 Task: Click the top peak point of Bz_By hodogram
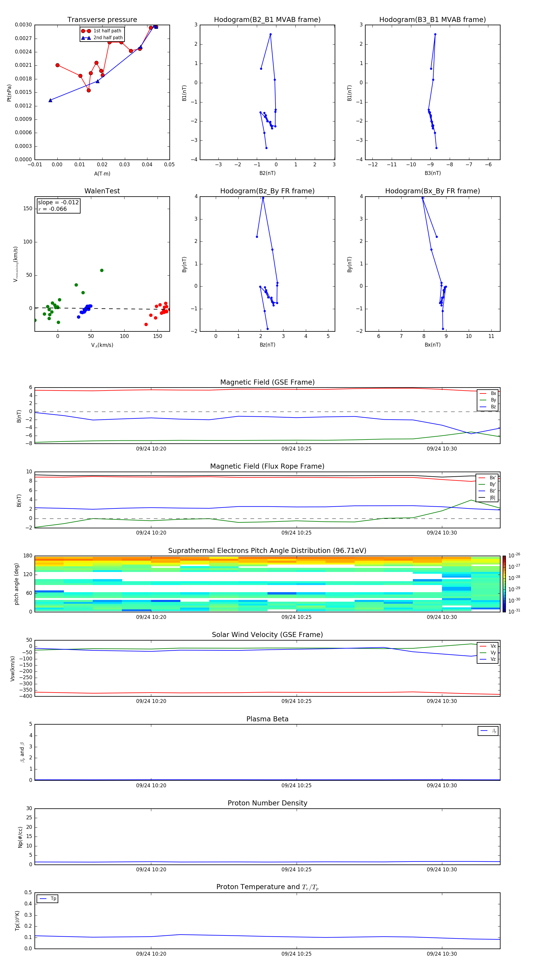263,198
